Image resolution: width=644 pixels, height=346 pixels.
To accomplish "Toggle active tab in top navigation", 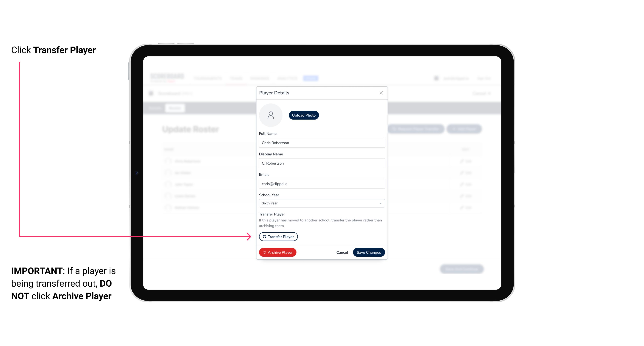I will point(311,78).
